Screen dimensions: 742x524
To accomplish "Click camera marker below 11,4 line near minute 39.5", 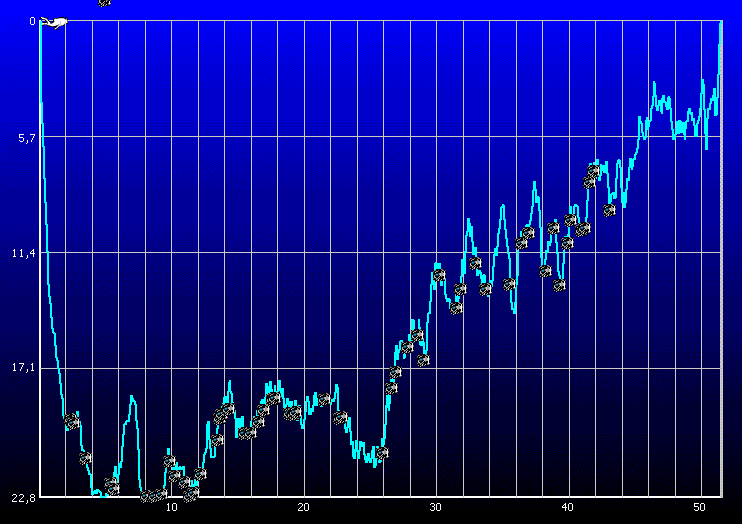I will point(560,285).
